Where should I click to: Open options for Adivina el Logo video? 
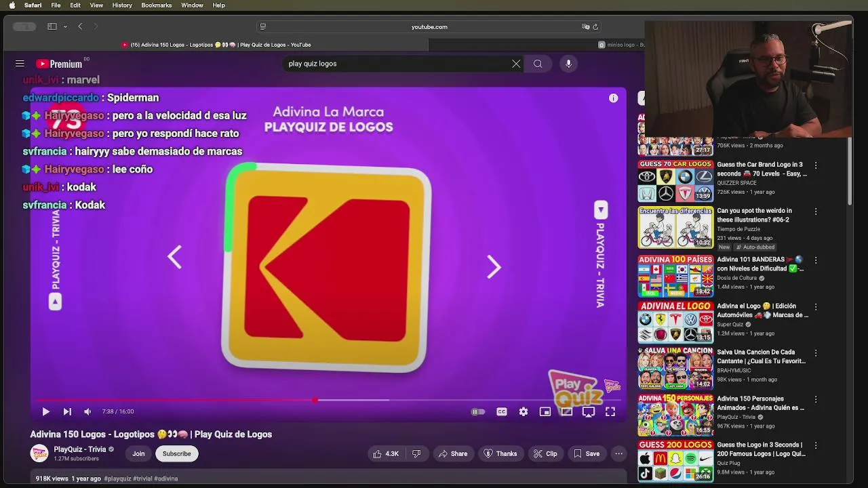(816, 307)
